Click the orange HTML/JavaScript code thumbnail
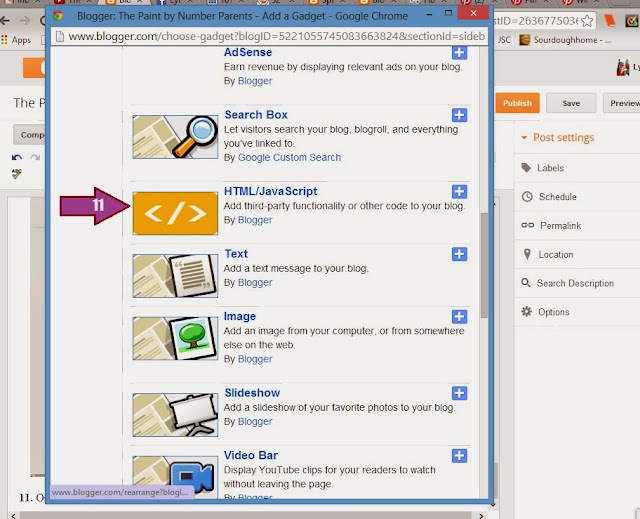Image resolution: width=640 pixels, height=519 pixels. coord(175,213)
